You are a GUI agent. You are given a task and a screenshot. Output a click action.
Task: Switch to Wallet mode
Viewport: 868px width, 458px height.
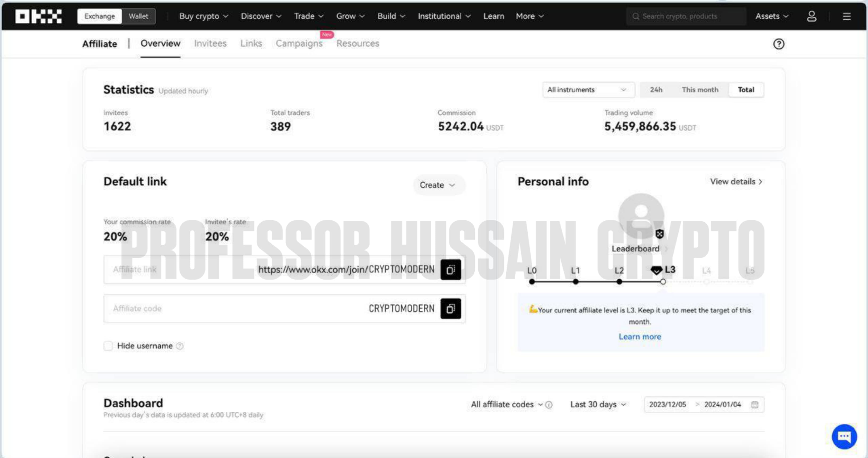point(139,16)
